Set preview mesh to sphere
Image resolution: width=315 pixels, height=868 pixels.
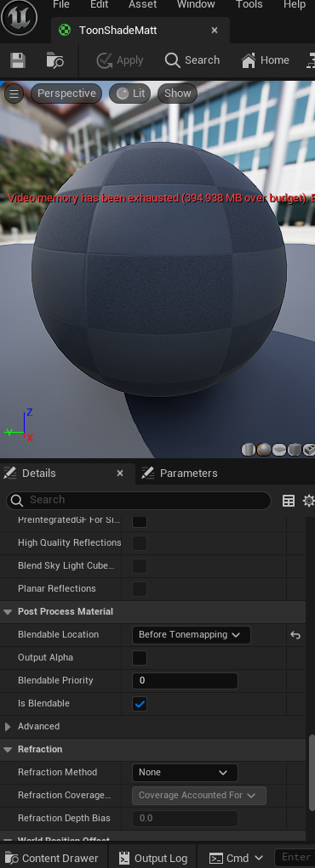(264, 449)
